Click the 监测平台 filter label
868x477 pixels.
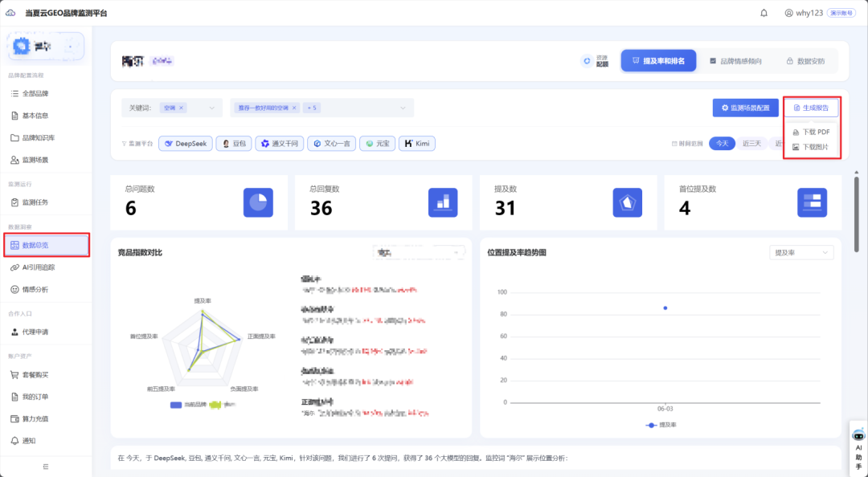tap(137, 144)
